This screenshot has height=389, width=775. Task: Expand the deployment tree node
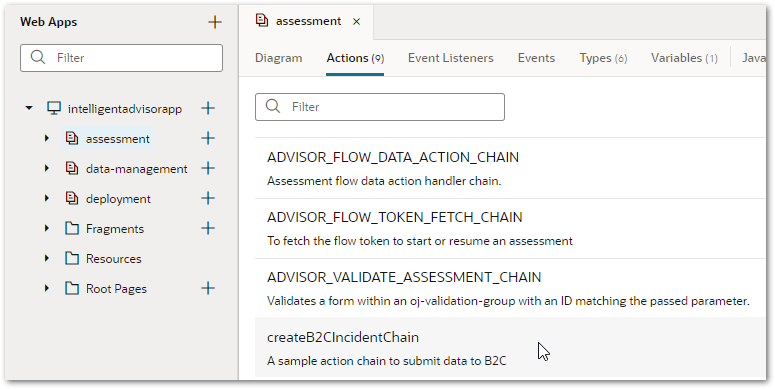coord(47,199)
